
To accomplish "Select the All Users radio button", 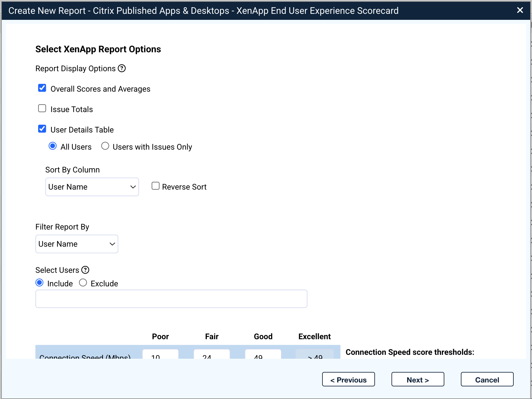I will click(53, 146).
